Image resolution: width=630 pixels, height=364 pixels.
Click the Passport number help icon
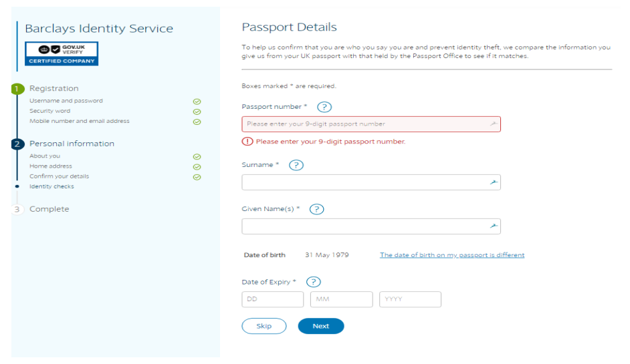coord(324,107)
